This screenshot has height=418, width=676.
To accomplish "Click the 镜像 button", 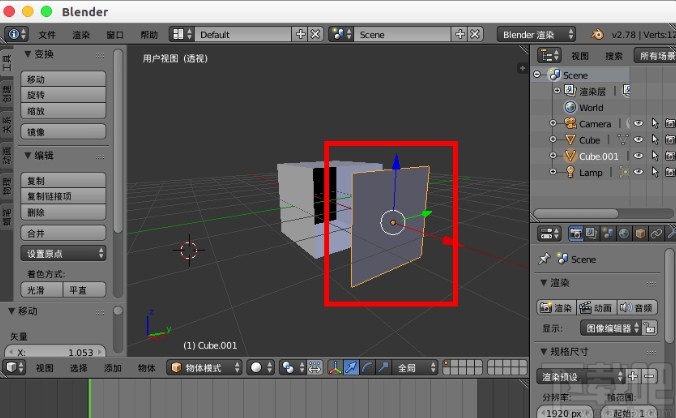I will pyautogui.click(x=63, y=131).
